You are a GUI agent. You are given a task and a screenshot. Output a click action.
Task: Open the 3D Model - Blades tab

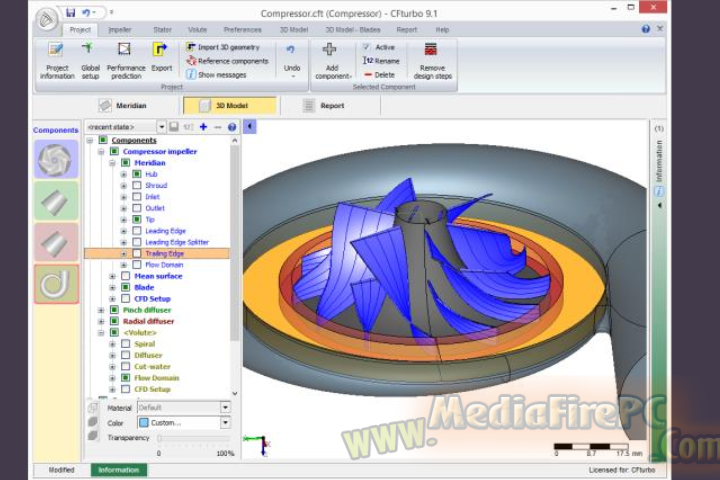pos(353,29)
